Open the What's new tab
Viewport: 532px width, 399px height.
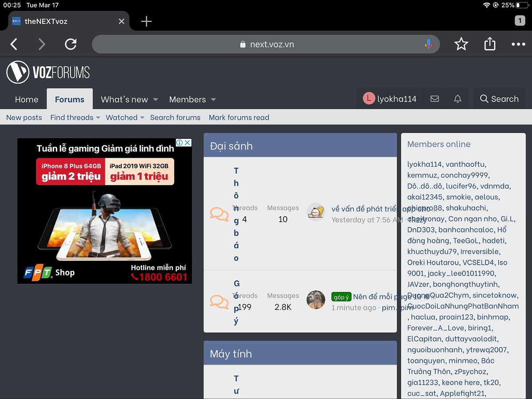click(x=125, y=99)
